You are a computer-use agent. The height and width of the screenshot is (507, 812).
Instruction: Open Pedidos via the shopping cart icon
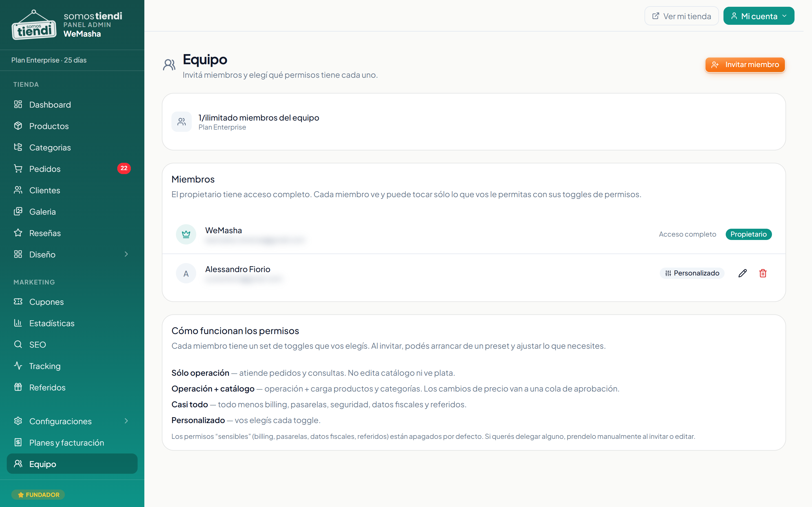click(18, 169)
